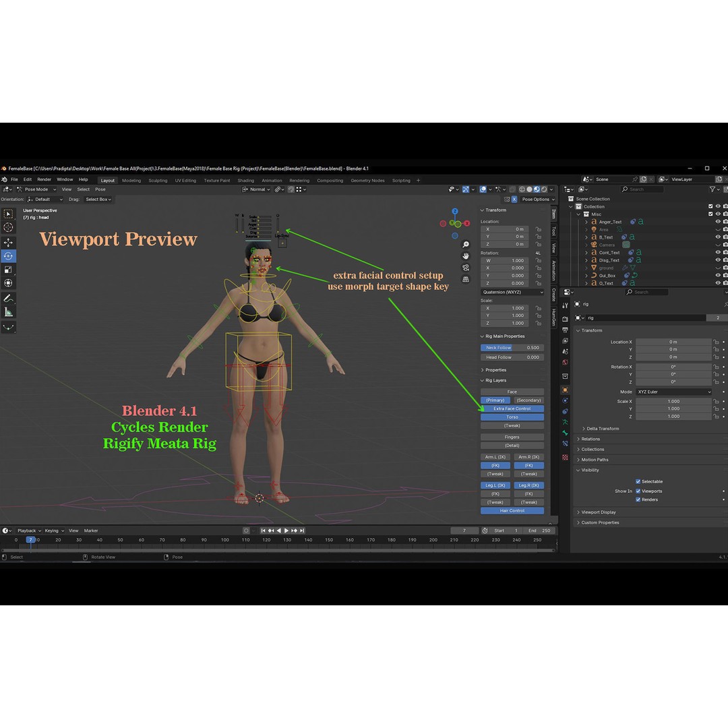
Task: Open the World properties globe icon
Action: point(565,363)
